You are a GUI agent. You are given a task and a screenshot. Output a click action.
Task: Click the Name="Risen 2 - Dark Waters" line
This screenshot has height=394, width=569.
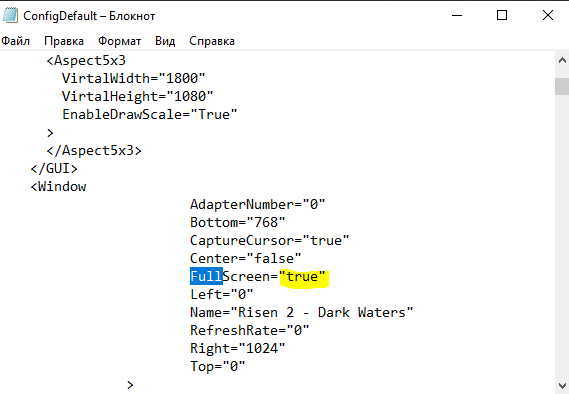pyautogui.click(x=302, y=313)
